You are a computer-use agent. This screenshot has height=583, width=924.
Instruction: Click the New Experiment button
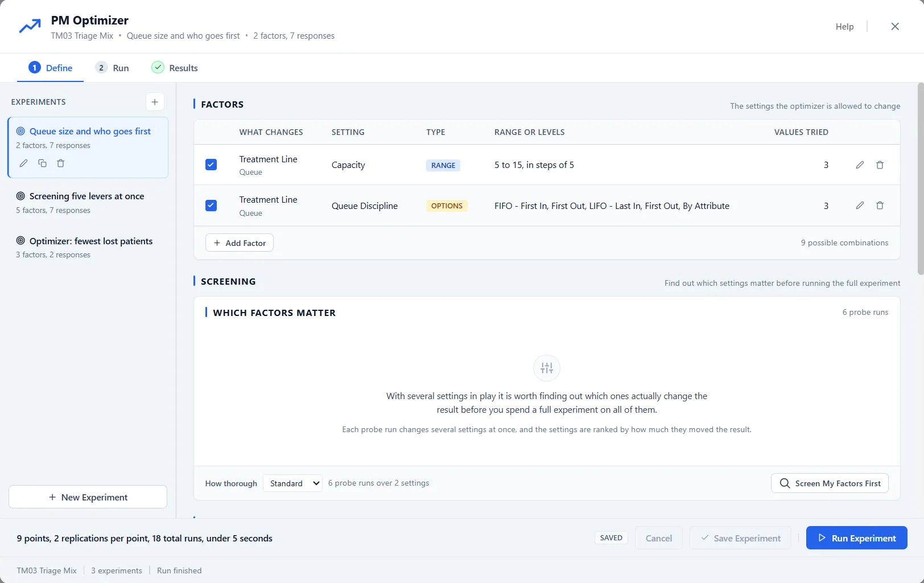click(88, 497)
